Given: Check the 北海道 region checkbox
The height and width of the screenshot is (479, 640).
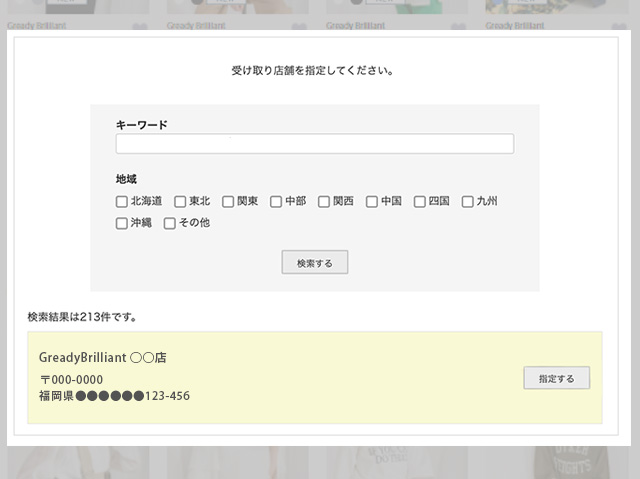Looking at the screenshot, I should [122, 201].
